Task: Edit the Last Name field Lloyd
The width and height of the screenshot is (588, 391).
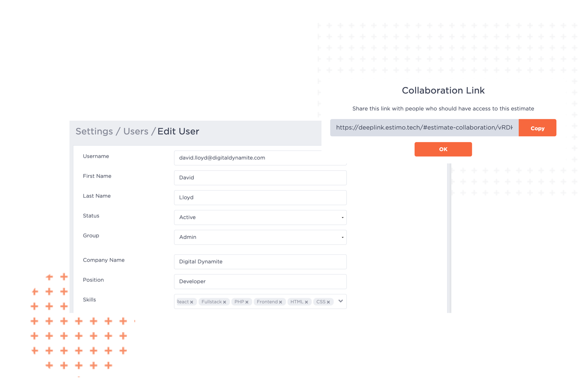Action: 260,197
